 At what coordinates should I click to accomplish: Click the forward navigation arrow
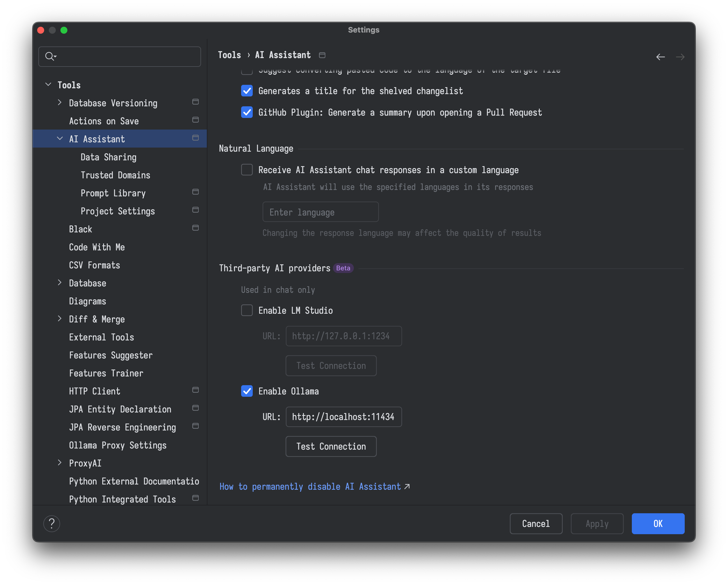pyautogui.click(x=680, y=57)
